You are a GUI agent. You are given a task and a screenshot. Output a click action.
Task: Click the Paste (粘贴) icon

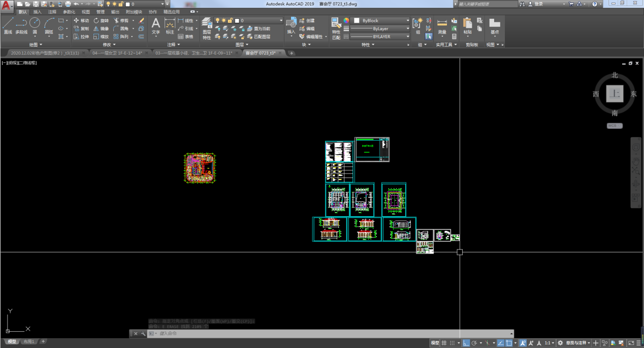[x=467, y=26]
